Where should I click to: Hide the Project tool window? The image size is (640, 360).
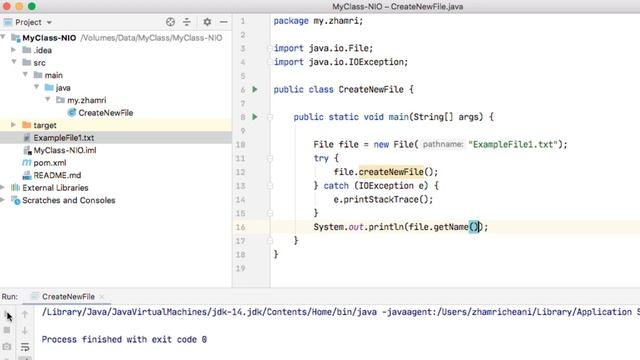tap(223, 22)
